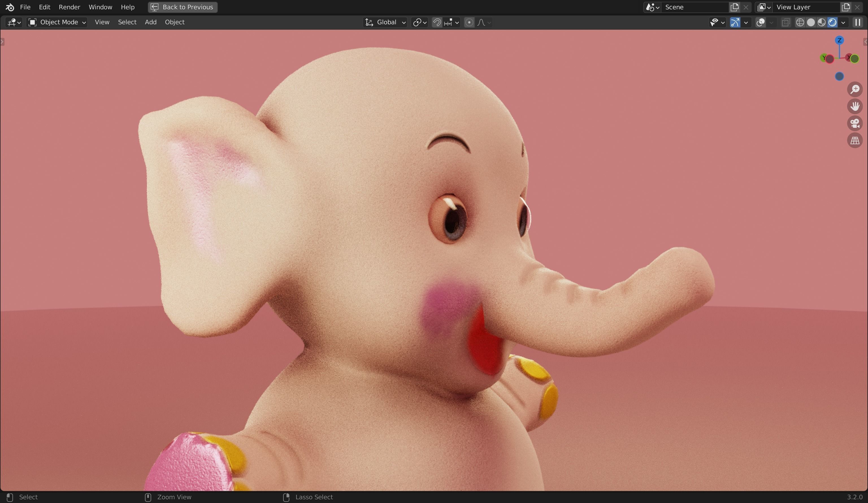Image resolution: width=868 pixels, height=503 pixels.
Task: Toggle proportional editing
Action: click(469, 22)
